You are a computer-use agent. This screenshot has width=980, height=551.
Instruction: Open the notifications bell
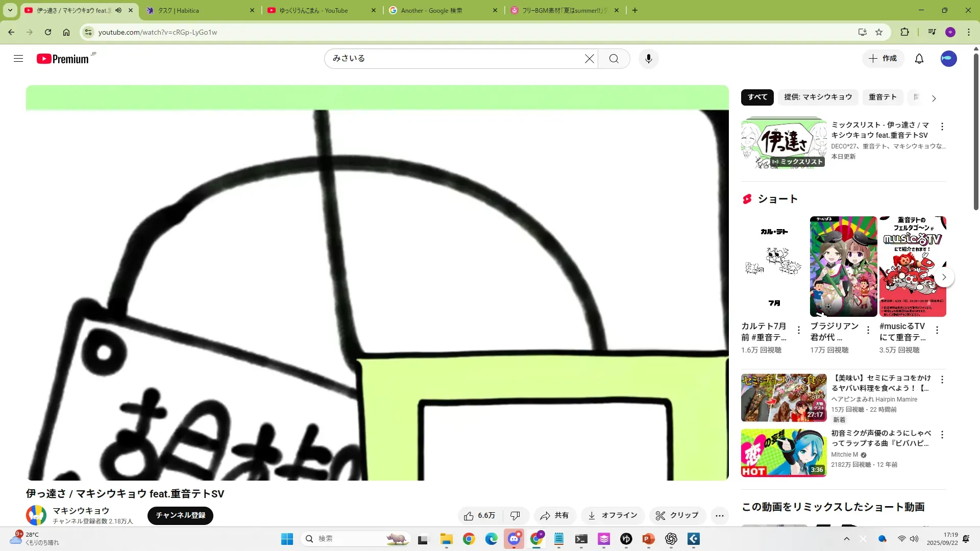(x=919, y=59)
